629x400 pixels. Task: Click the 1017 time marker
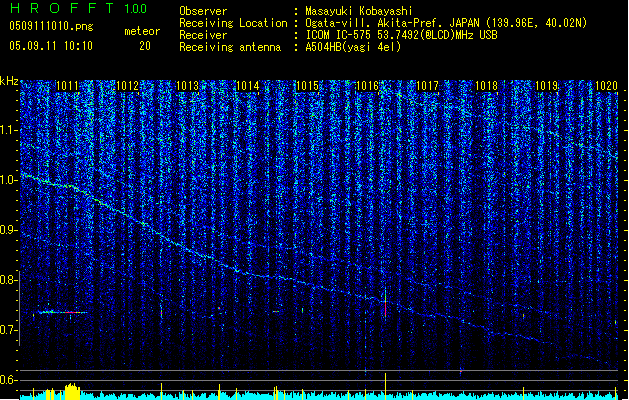pos(427,86)
